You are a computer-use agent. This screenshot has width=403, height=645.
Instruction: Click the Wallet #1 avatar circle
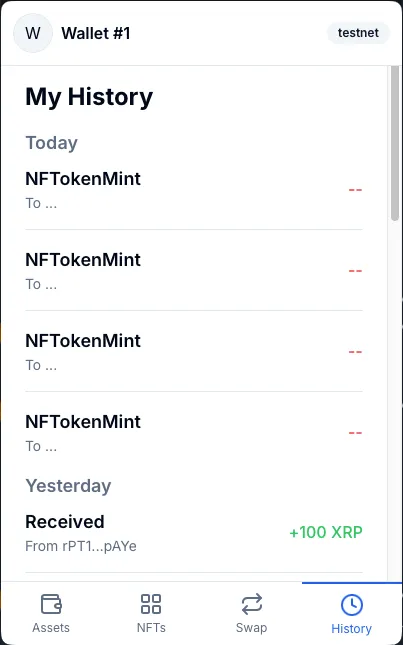pyautogui.click(x=33, y=33)
